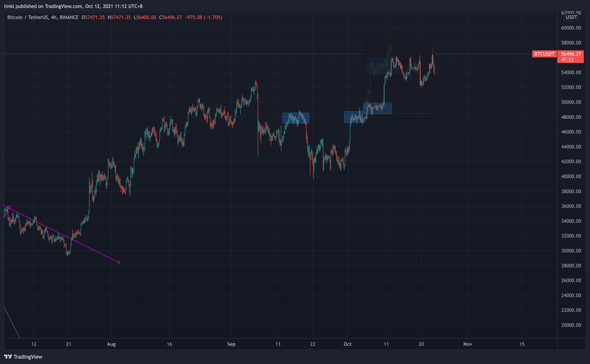Click the Oct label on time axis

click(x=347, y=344)
